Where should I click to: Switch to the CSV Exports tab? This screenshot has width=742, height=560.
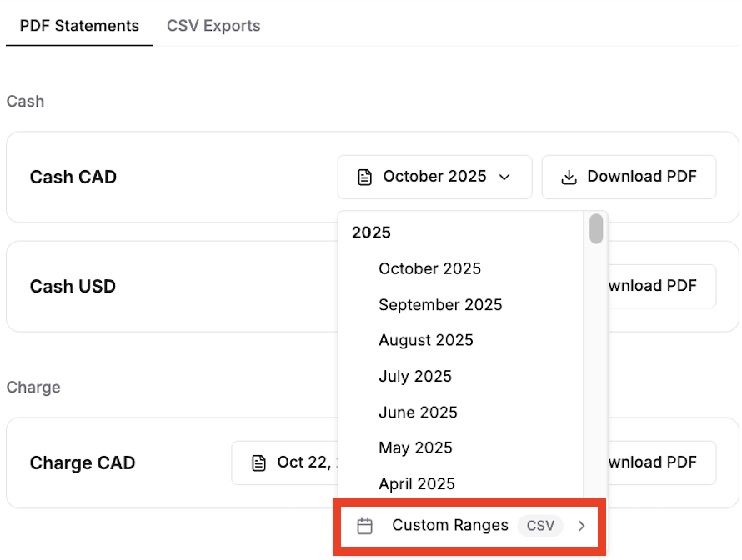click(213, 26)
